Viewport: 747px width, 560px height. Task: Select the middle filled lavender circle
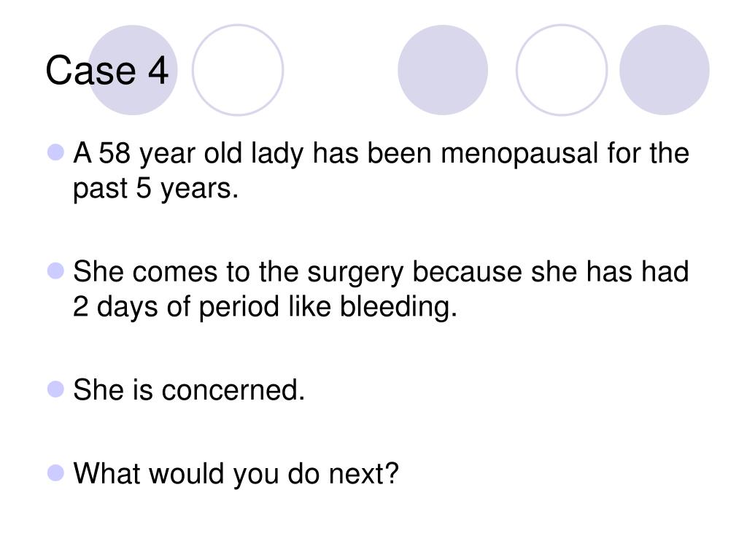[443, 70]
